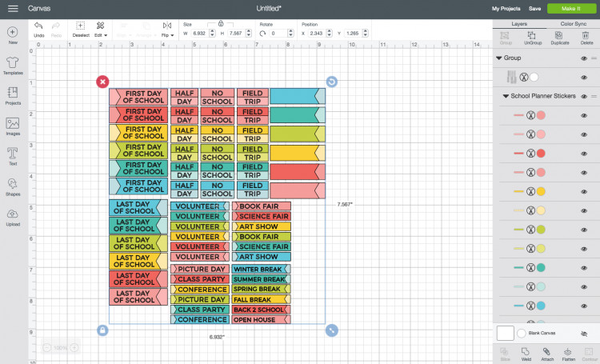This screenshot has height=364, width=600.
Task: Hide the School Planner Stickers group
Action: point(584,97)
